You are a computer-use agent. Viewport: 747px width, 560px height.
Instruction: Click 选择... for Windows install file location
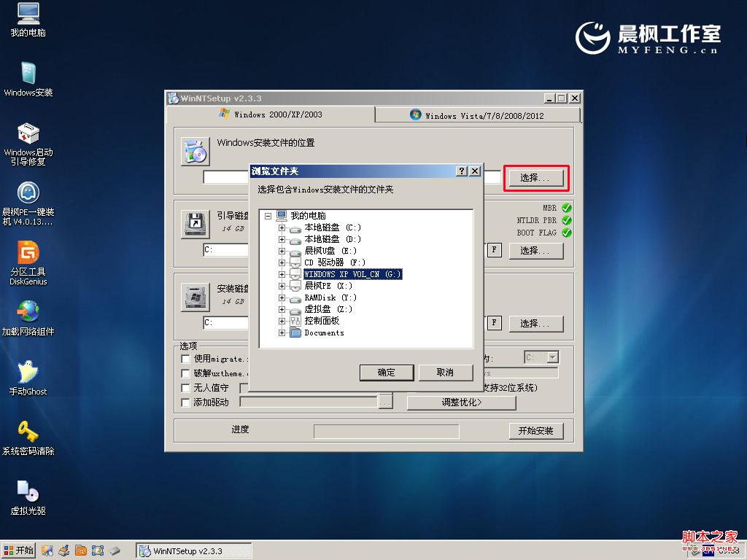tap(536, 178)
